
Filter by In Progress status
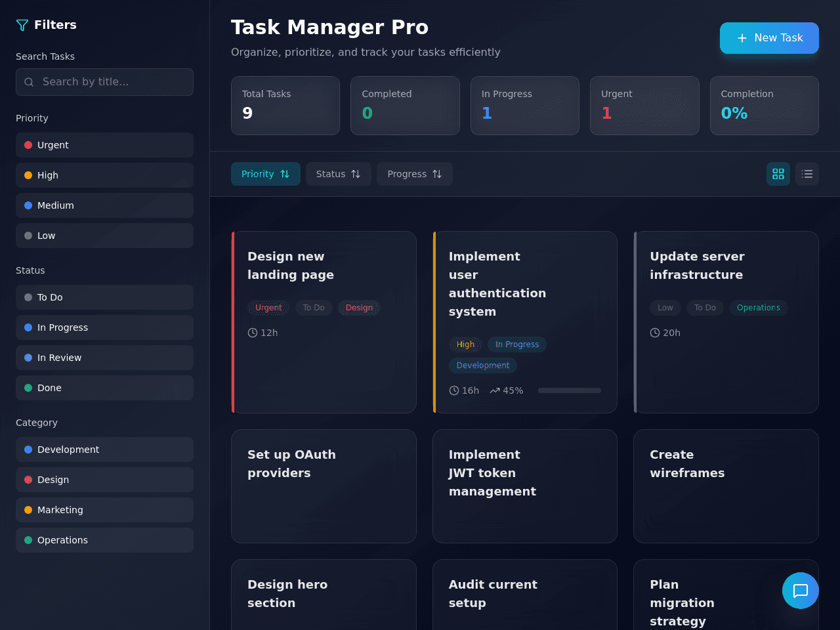click(104, 327)
